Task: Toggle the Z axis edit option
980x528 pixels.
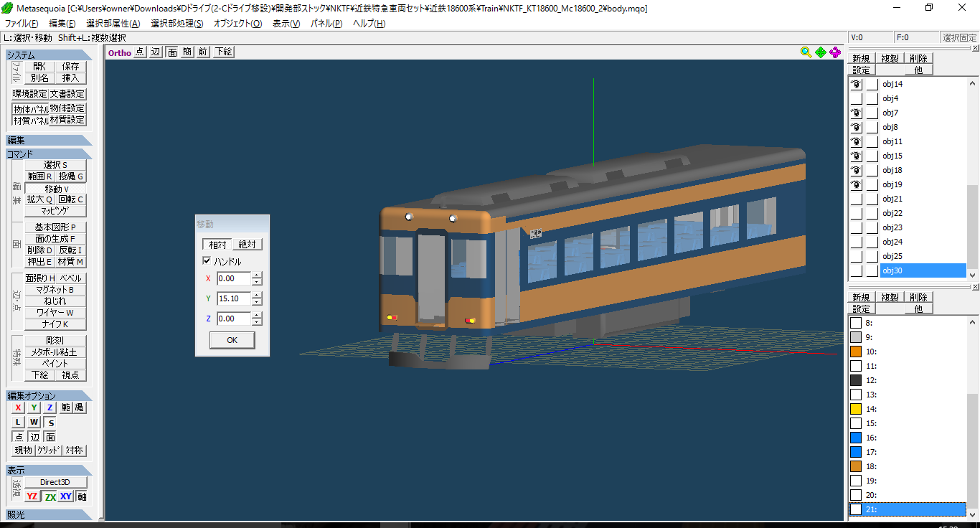Action: pos(50,407)
